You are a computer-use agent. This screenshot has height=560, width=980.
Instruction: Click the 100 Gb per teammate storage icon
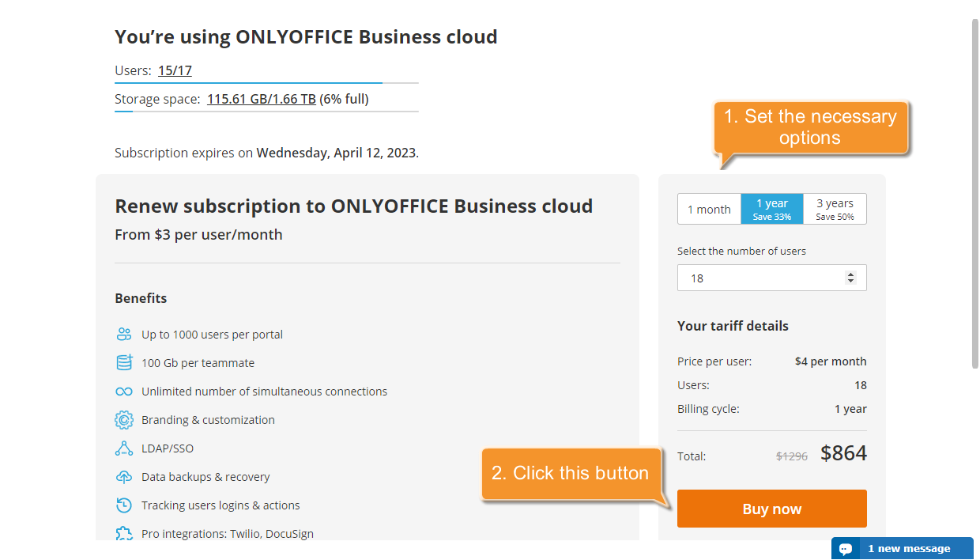[x=124, y=362]
